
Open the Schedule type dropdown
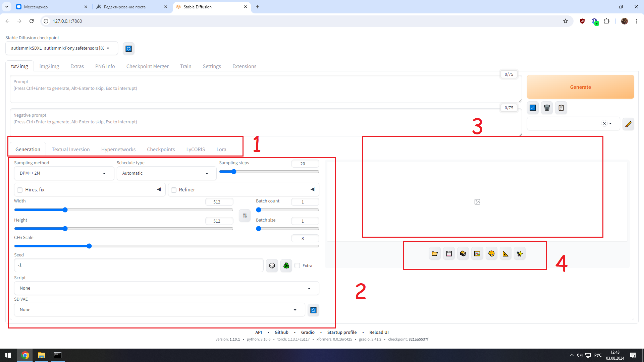click(x=166, y=173)
